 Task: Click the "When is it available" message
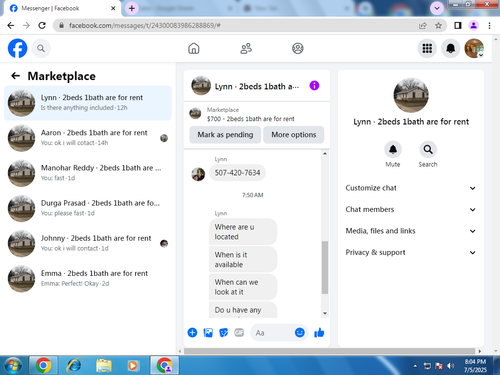243,259
